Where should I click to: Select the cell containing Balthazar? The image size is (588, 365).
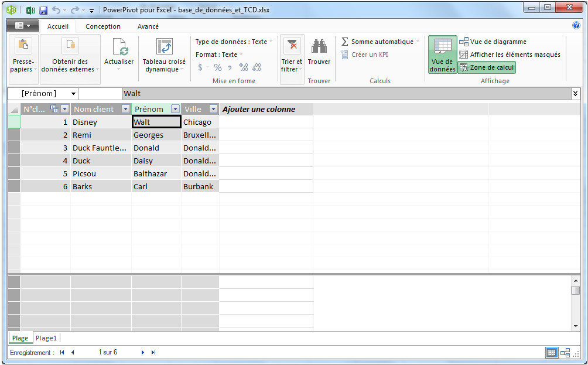(156, 173)
